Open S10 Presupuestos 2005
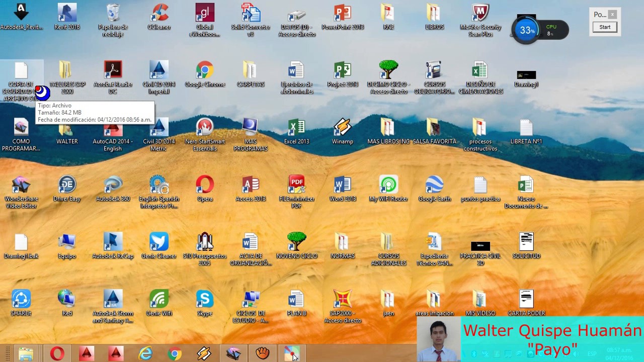The width and height of the screenshot is (644, 362). click(x=205, y=249)
